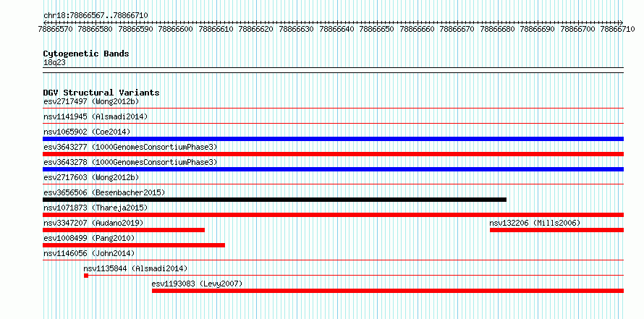
Task: Click the Cytogenetic Bands track title
Action: [86, 54]
